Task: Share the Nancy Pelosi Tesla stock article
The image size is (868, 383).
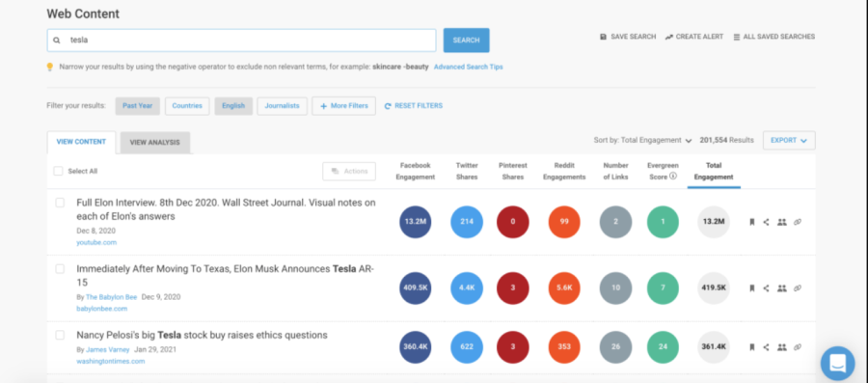Action: pos(766,347)
